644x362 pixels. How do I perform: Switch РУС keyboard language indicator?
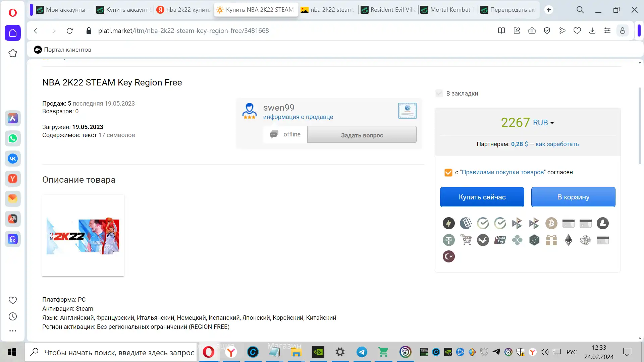click(x=572, y=352)
